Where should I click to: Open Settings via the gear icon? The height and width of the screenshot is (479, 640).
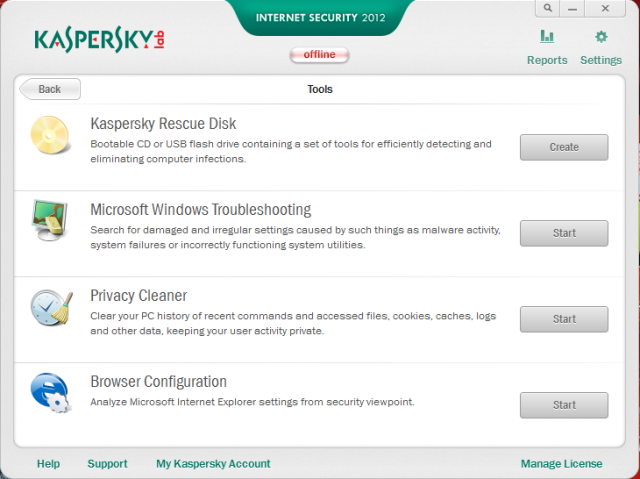tap(601, 37)
